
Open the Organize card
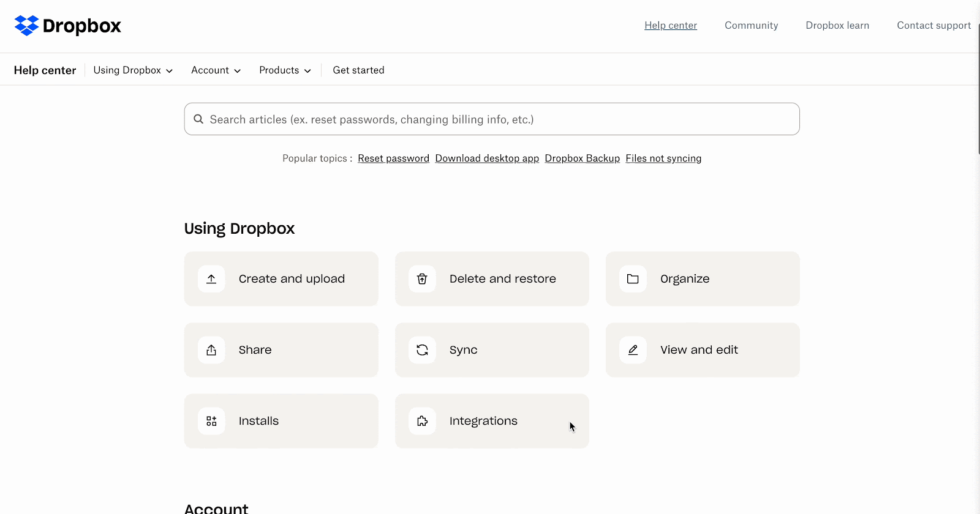click(x=703, y=279)
